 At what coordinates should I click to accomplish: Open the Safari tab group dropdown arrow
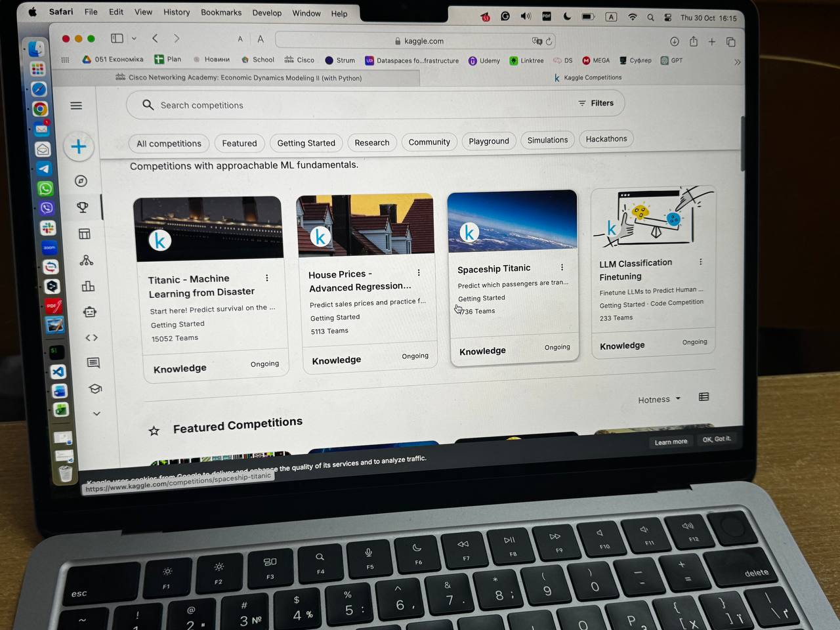coord(134,39)
